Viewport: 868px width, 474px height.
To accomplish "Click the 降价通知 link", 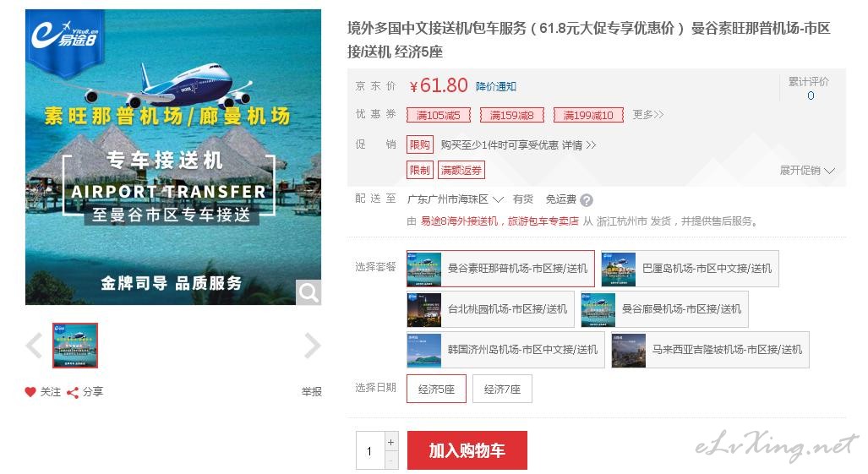I will click(495, 86).
